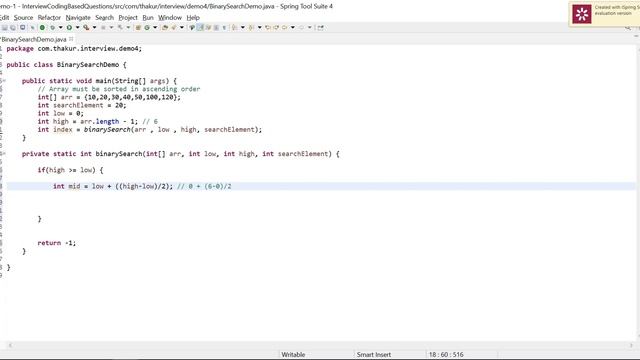
Task: Click the Debug bug icon
Action: 52,27
